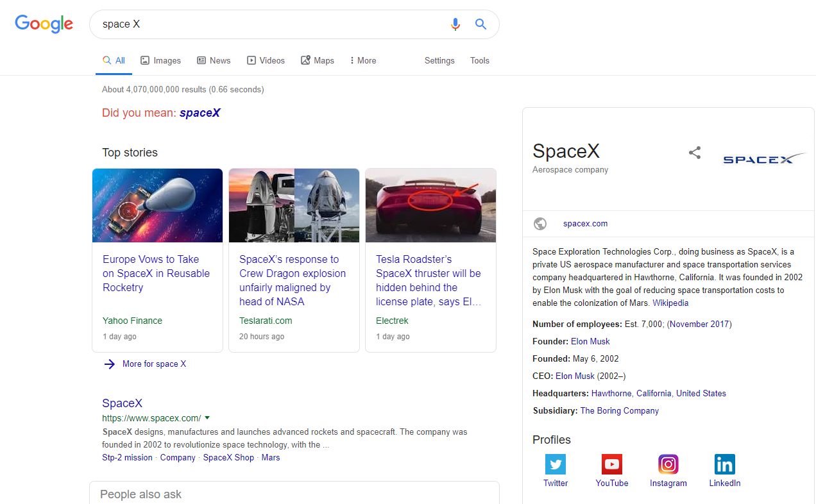Open the Mars sitelink

[271, 458]
